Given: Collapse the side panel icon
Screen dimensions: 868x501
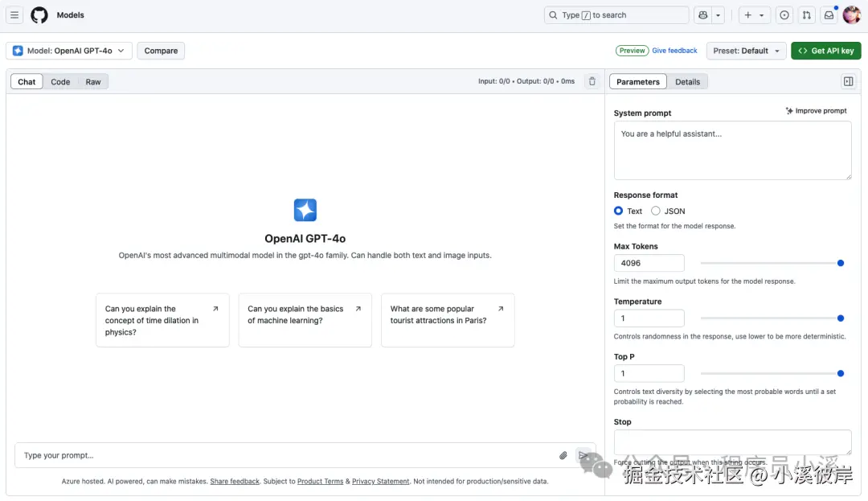Looking at the screenshot, I should coord(848,81).
